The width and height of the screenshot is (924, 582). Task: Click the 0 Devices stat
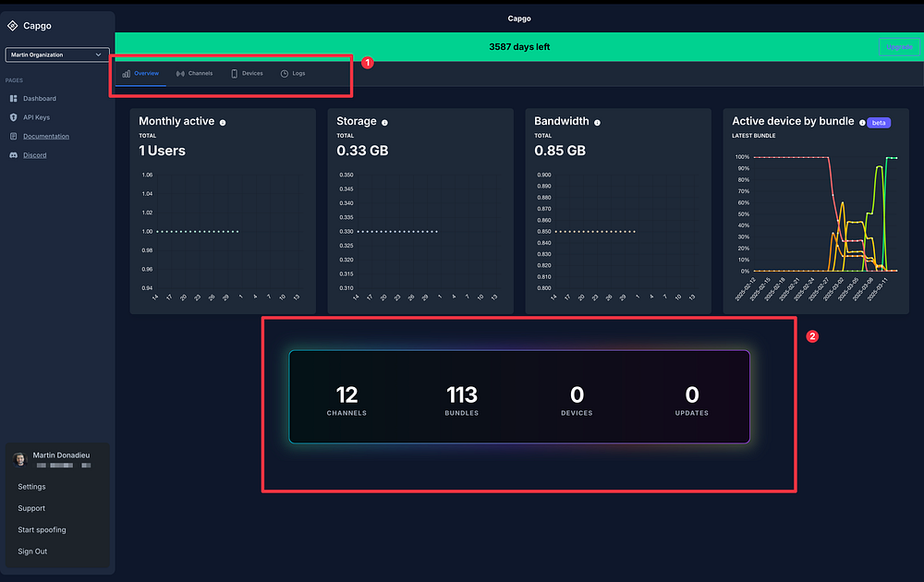[577, 400]
